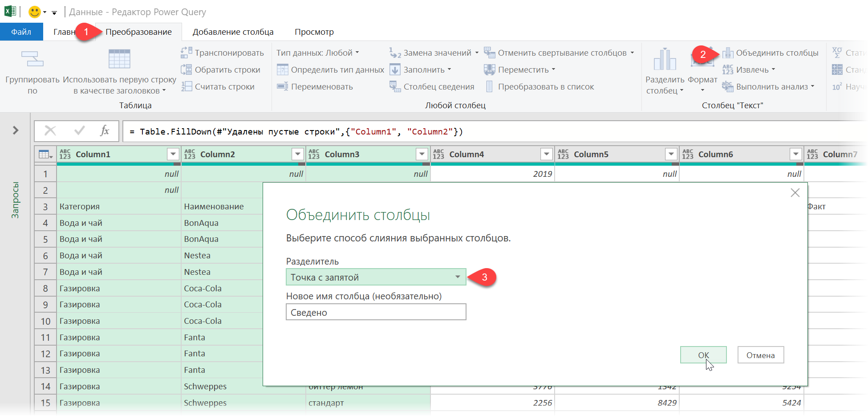
Task: Click Replace values (Замена значений) icon
Action: click(x=395, y=53)
